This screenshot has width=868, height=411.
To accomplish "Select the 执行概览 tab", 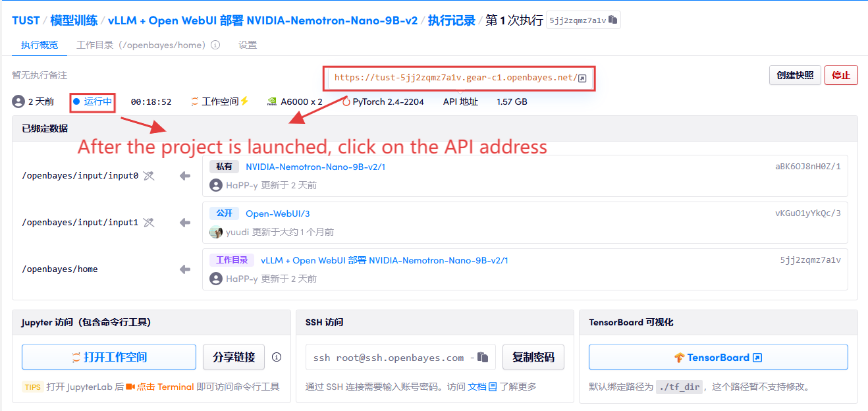I will click(40, 45).
